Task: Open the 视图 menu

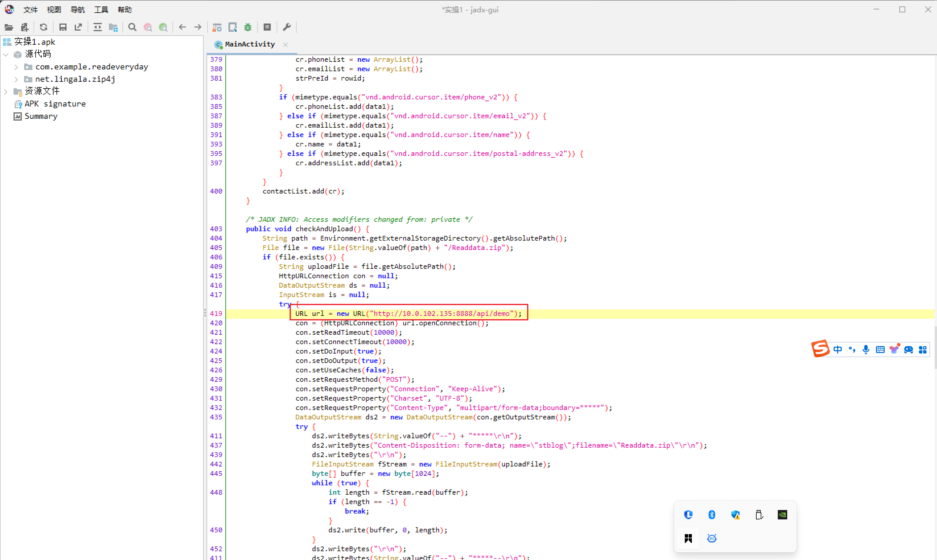Action: (x=54, y=9)
